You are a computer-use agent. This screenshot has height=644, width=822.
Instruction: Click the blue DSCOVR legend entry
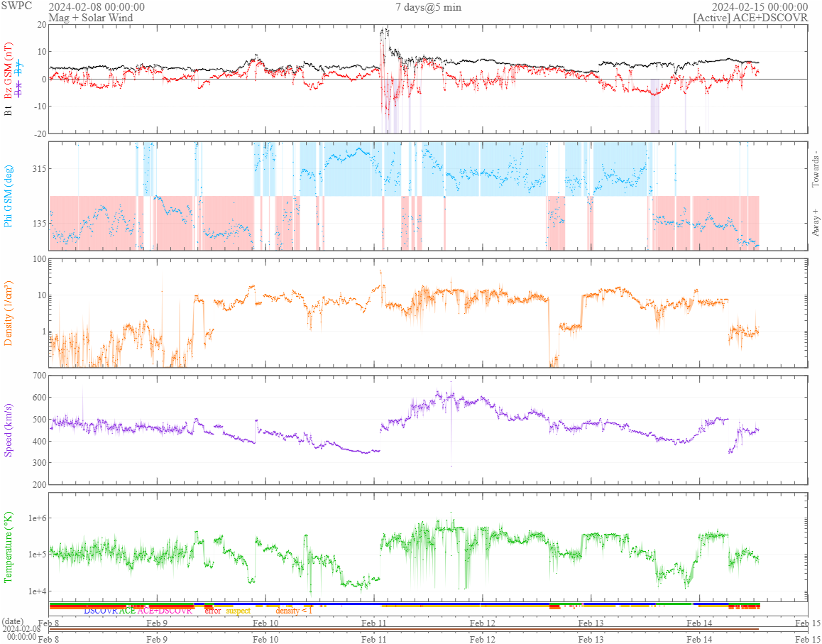(101, 611)
